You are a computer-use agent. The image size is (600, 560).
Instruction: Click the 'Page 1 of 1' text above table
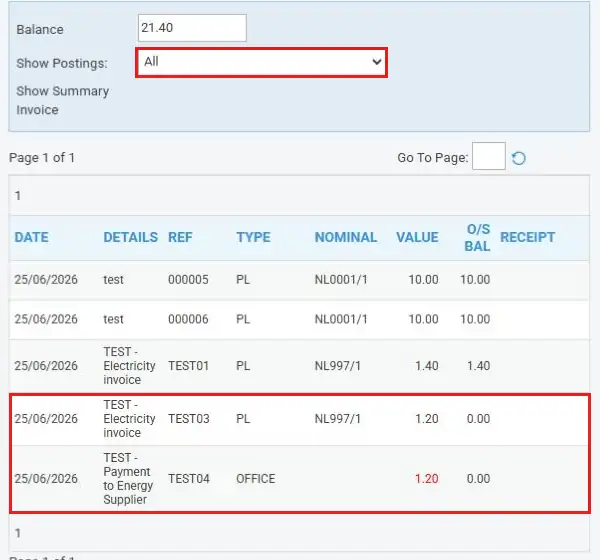pyautogui.click(x=42, y=158)
